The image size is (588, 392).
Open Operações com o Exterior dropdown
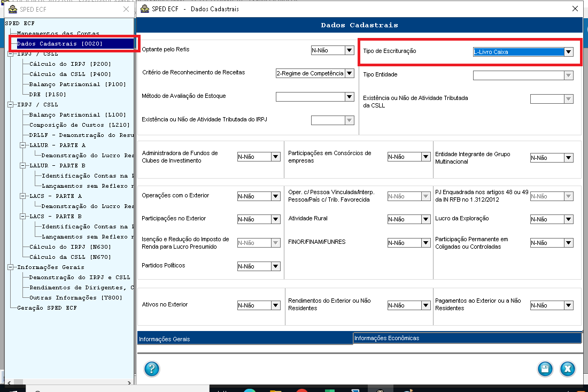click(x=276, y=196)
